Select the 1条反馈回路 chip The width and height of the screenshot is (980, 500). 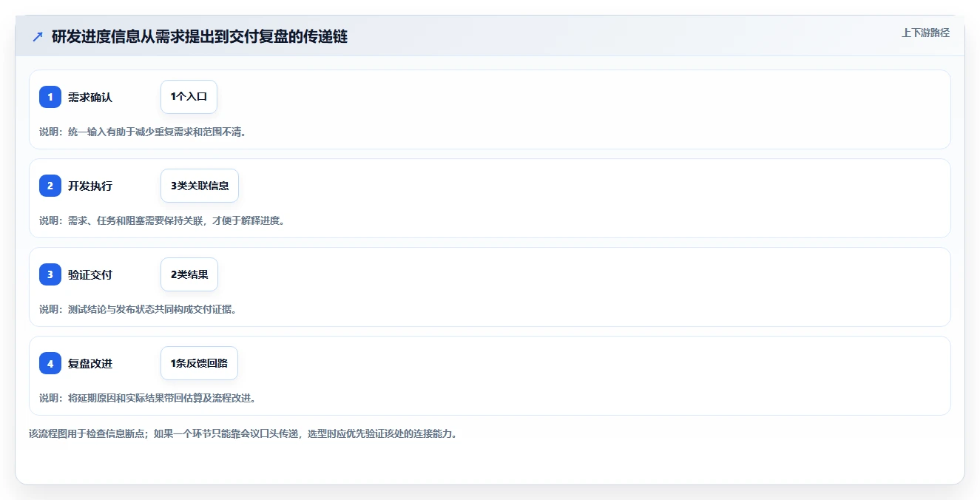(x=199, y=363)
